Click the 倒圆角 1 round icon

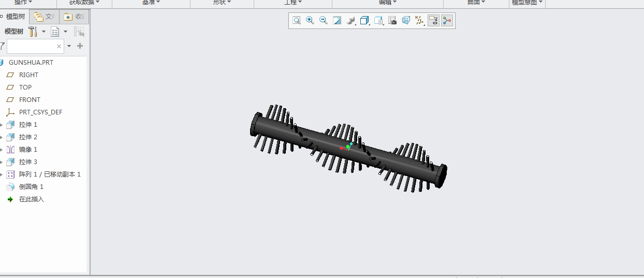10,186
